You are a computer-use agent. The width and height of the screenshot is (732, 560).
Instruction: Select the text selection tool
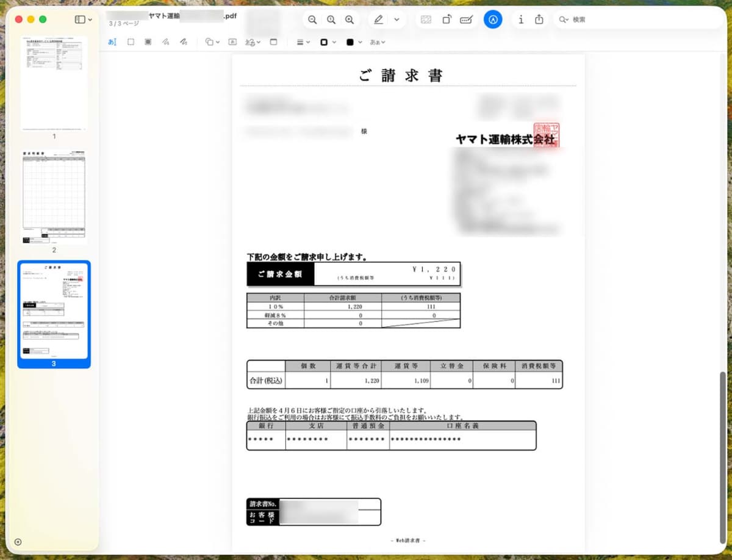point(112,42)
